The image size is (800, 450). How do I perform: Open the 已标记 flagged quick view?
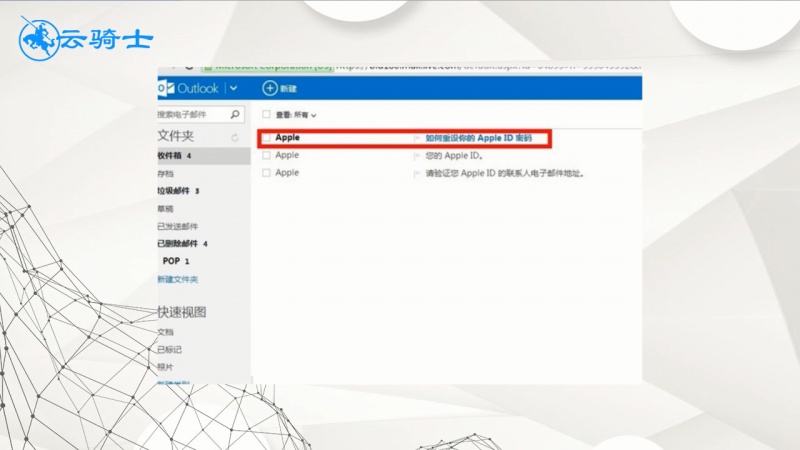coord(169,349)
